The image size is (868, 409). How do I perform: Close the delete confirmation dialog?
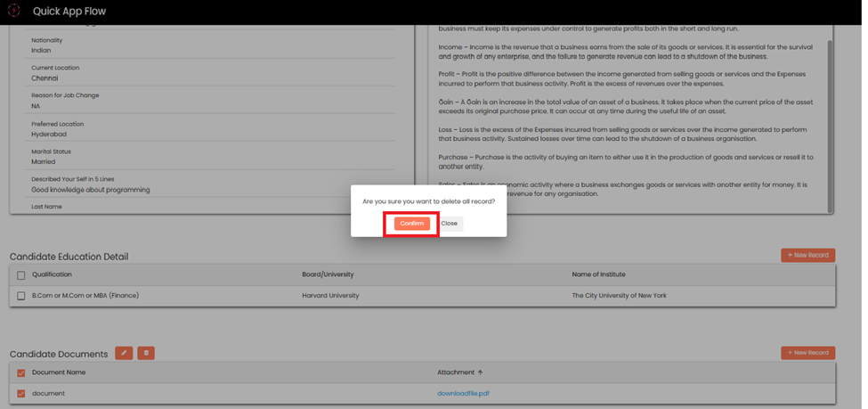450,224
